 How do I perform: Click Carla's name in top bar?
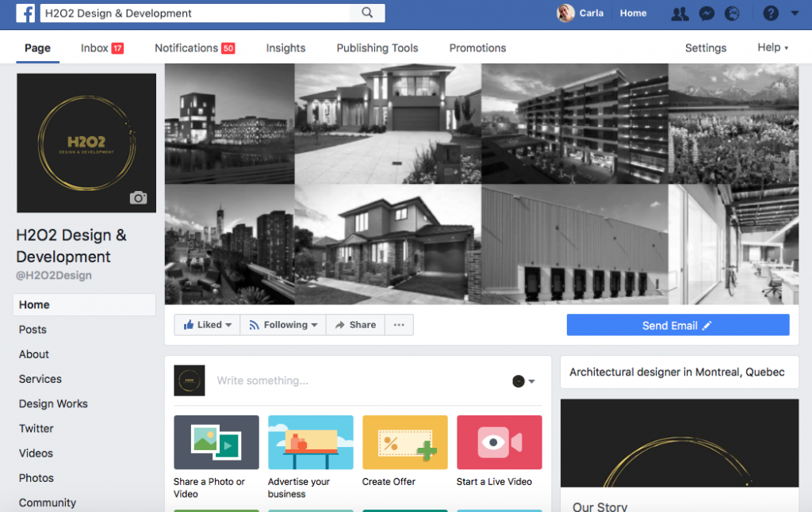[x=592, y=13]
